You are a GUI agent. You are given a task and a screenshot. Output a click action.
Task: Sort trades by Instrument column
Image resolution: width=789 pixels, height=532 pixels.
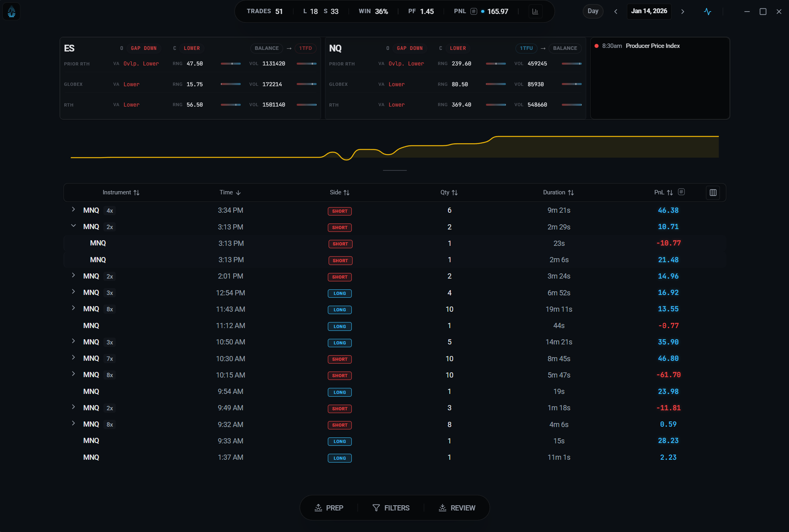tap(121, 192)
